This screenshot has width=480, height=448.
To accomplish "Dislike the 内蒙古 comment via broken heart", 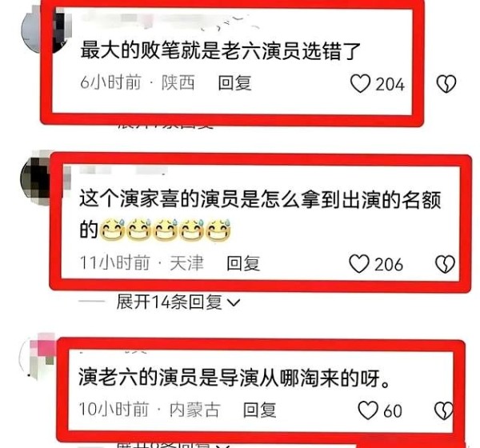I will pyautogui.click(x=444, y=410).
